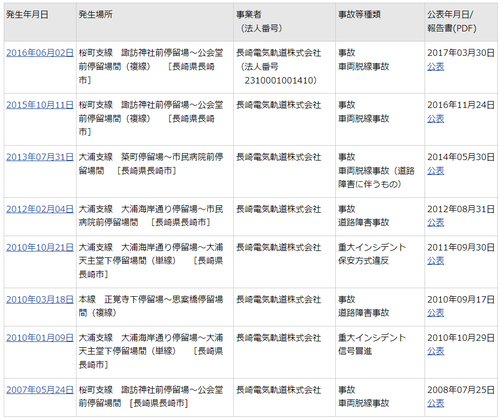Open the 2010年10月21日 incident link
Image resolution: width=500 pixels, height=419 pixels.
40,247
